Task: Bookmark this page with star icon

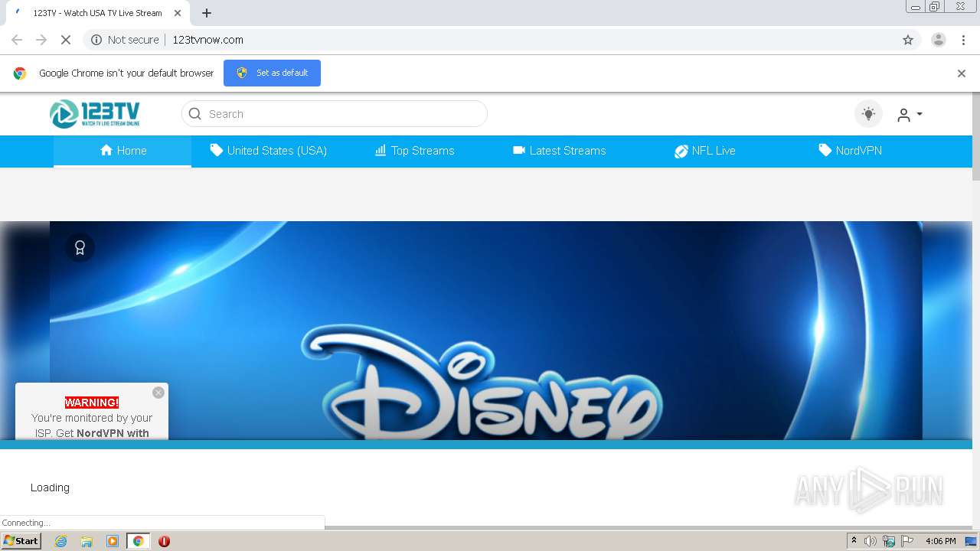Action: click(x=908, y=40)
